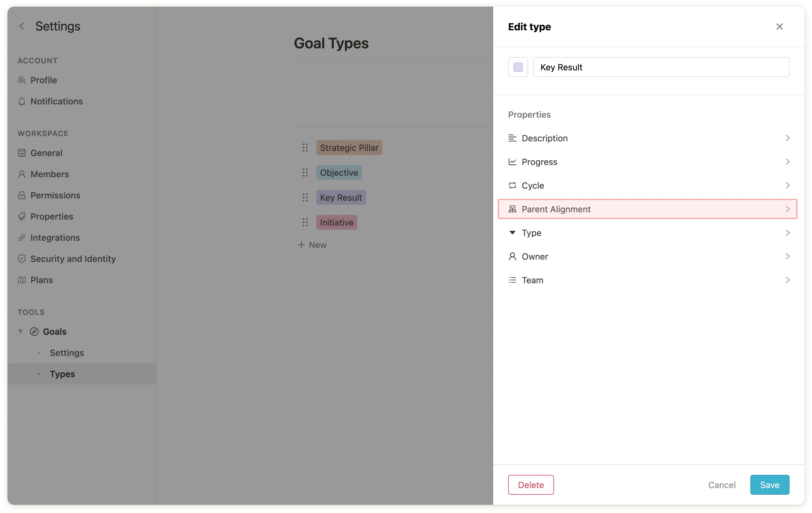Expand the Cycle property chevron
This screenshot has height=513, width=812.
[x=788, y=186]
